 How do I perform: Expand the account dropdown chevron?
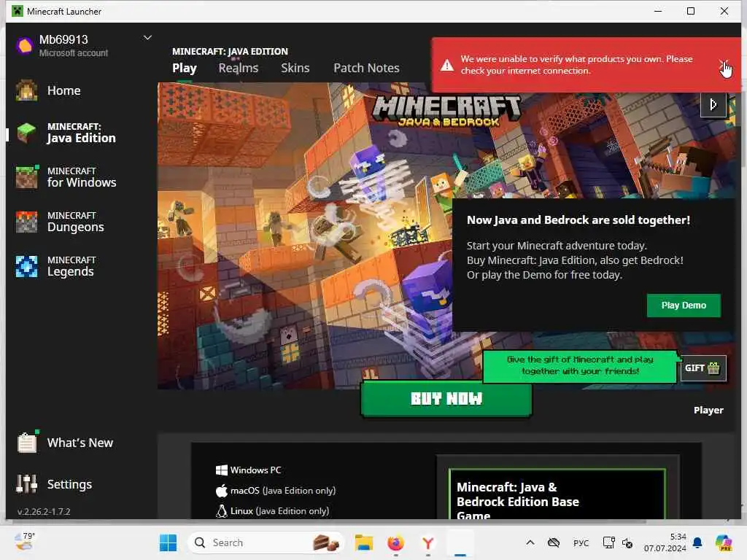(147, 38)
